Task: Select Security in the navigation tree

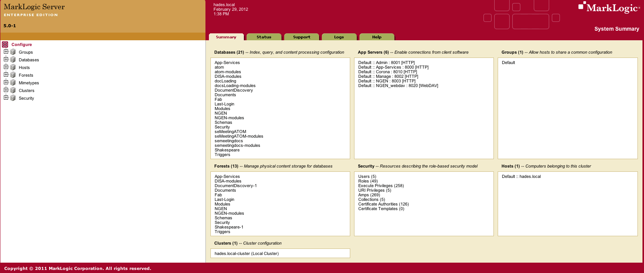Action: pos(26,98)
